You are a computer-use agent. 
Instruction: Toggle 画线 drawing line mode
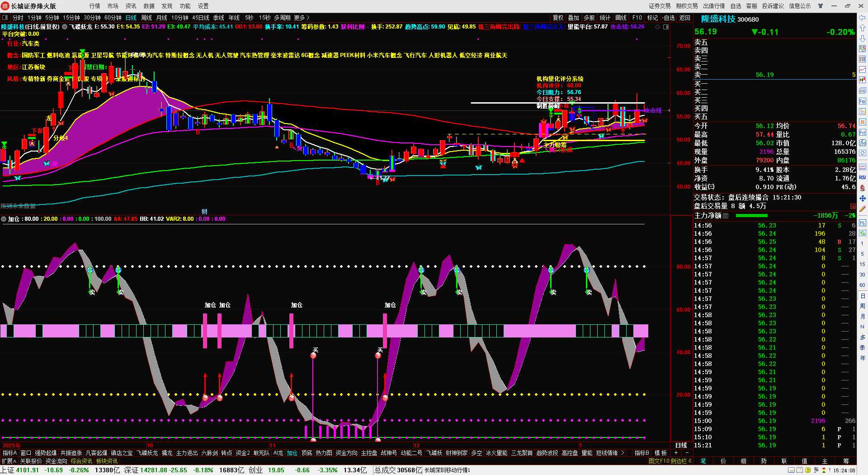621,18
